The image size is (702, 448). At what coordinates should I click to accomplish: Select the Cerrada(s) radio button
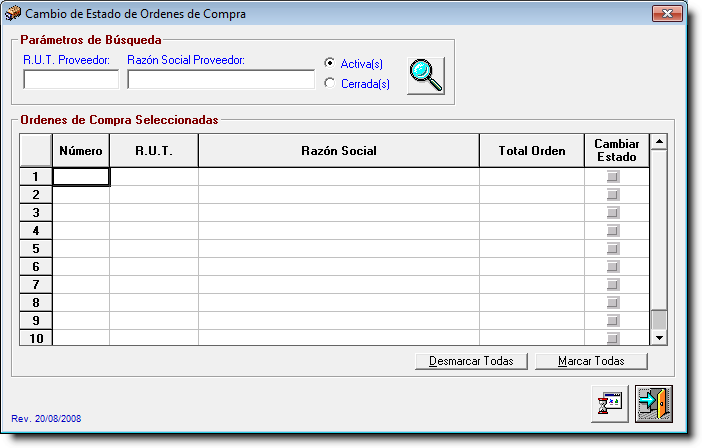pos(330,83)
